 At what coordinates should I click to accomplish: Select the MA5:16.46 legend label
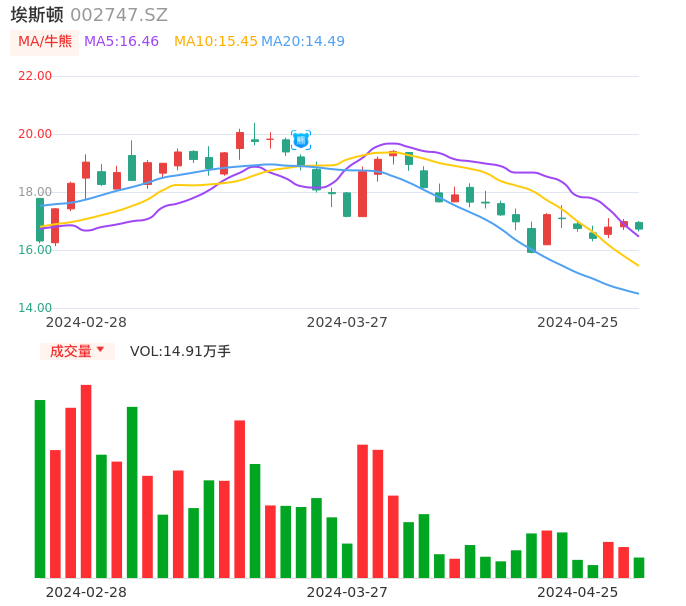point(121,42)
